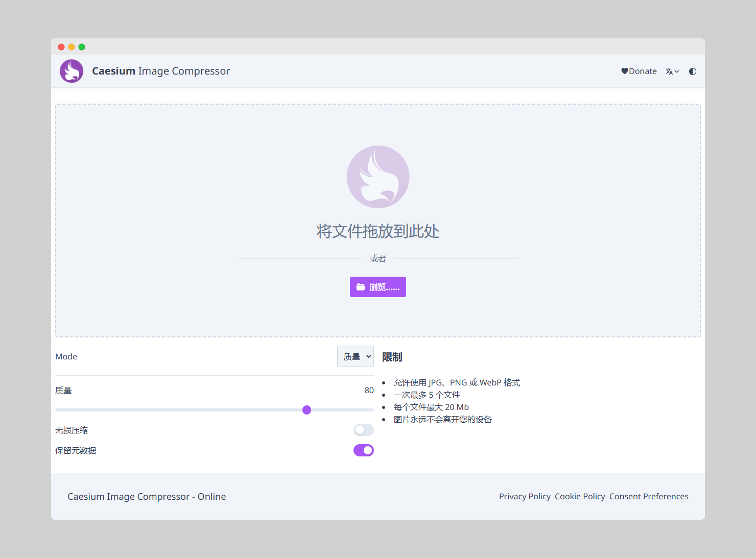Click the Caesium Image Compressor title
The height and width of the screenshot is (558, 756).
click(x=161, y=71)
